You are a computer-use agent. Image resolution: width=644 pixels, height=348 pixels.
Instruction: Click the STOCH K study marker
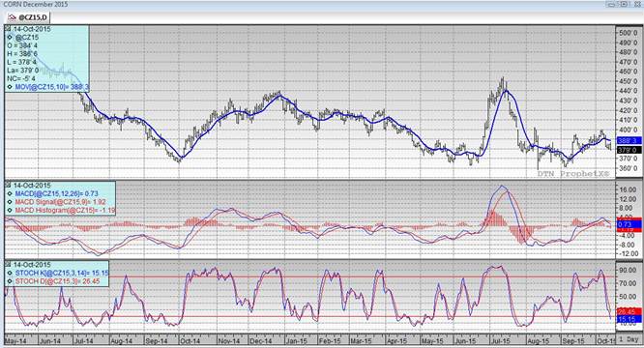pos(11,274)
